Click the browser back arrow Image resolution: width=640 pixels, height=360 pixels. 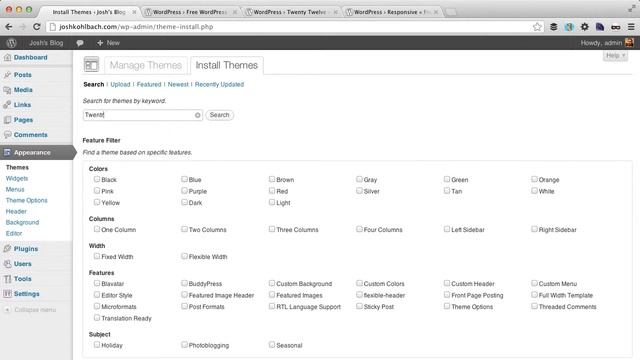[9, 27]
